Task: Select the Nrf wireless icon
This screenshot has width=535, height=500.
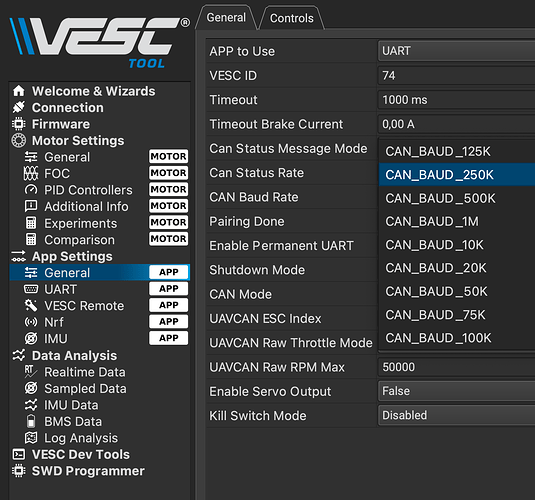Action: tap(31, 322)
